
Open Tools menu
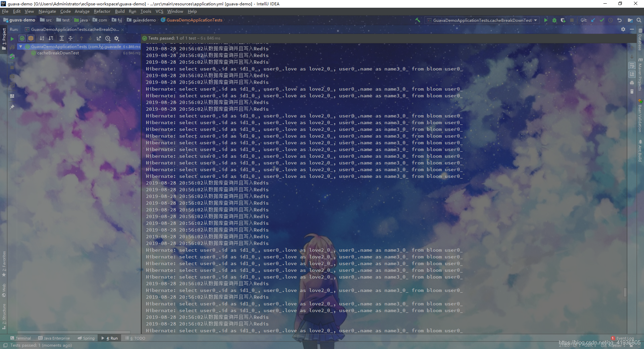(146, 11)
